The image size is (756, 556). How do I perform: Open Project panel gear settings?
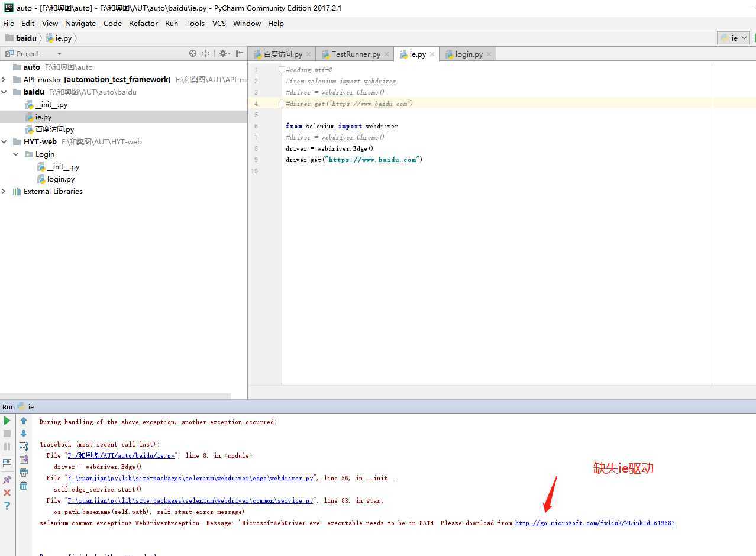click(224, 53)
